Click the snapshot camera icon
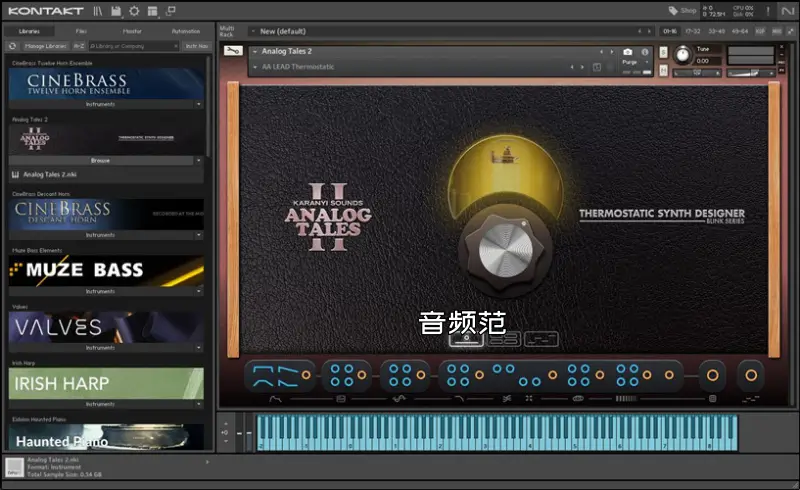This screenshot has height=490, width=800. click(628, 52)
